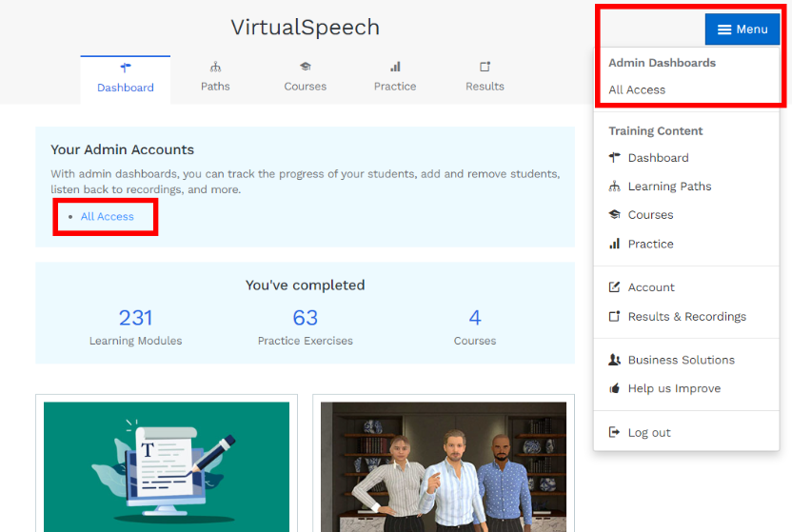Click the signpost icon on Dashboard tab
Screen dimensions: 792x532
(126, 68)
